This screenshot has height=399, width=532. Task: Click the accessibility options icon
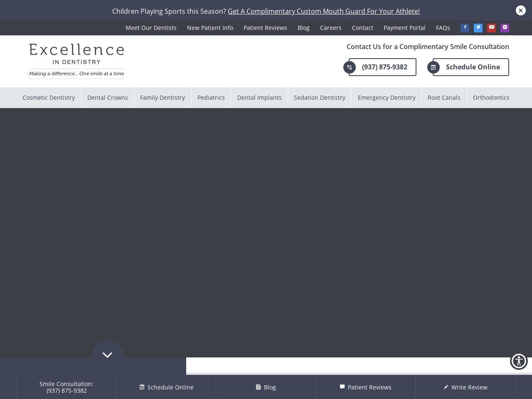(519, 361)
